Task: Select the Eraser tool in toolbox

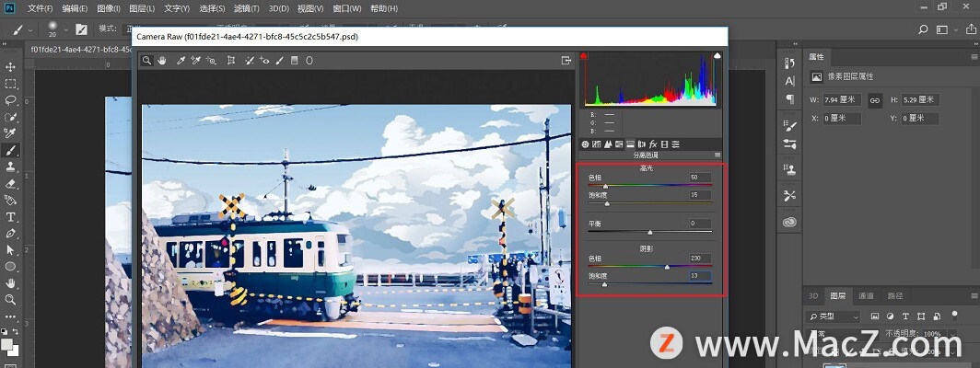Action: pos(11,184)
